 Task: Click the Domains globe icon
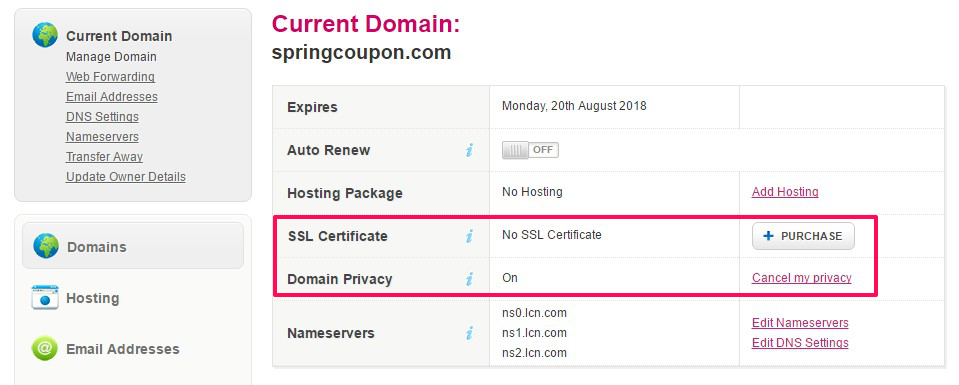click(46, 246)
